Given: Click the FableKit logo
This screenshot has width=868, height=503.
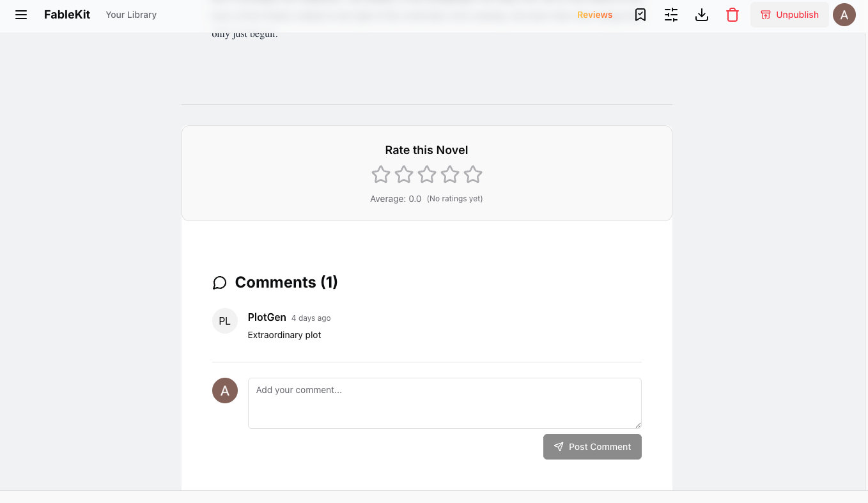Looking at the screenshot, I should (67, 14).
